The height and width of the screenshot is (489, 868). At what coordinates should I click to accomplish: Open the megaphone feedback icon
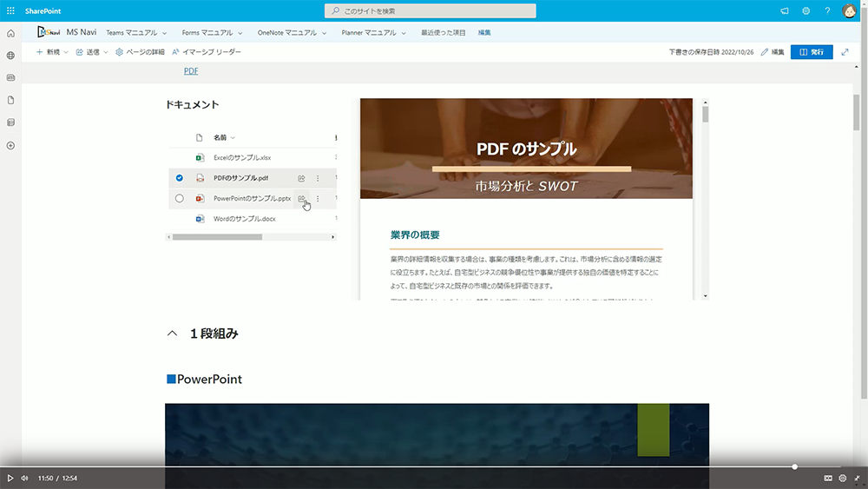(785, 10)
